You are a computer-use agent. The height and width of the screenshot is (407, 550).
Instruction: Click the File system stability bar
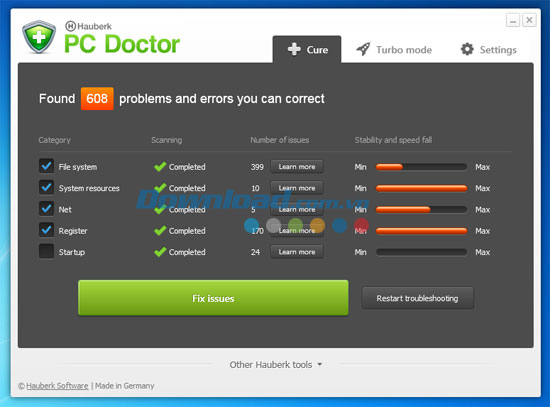tap(421, 167)
